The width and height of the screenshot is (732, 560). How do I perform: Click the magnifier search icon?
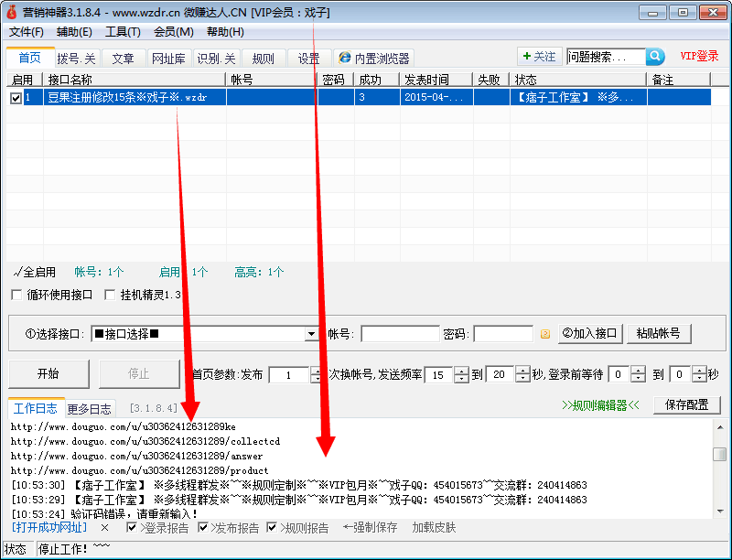pyautogui.click(x=655, y=56)
